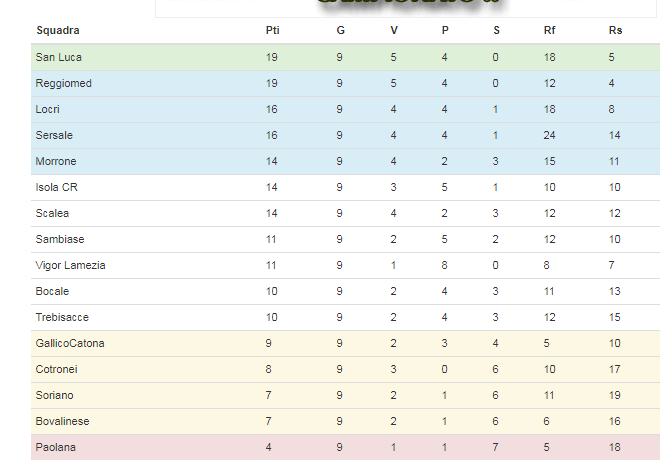Image resolution: width=660 pixels, height=467 pixels.
Task: Click the Vigor Lamezia team name
Action: (70, 265)
